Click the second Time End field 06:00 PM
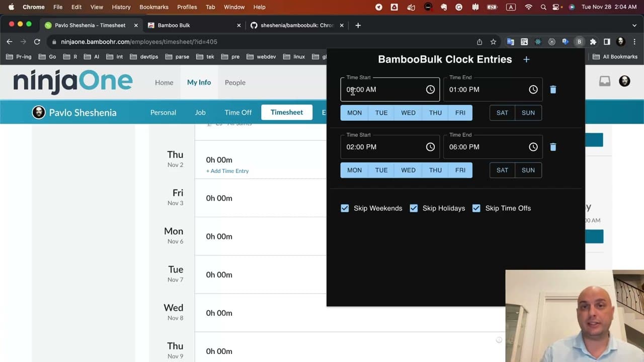This screenshot has height=362, width=644. coord(493,147)
